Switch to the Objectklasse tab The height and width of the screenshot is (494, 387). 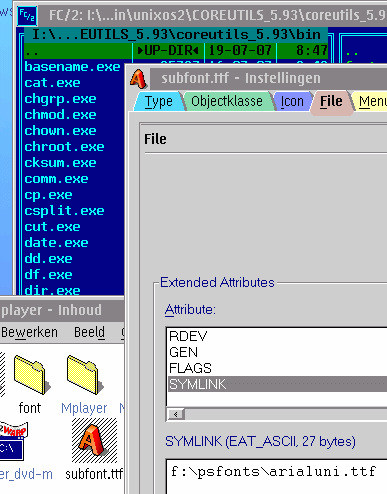click(x=227, y=101)
